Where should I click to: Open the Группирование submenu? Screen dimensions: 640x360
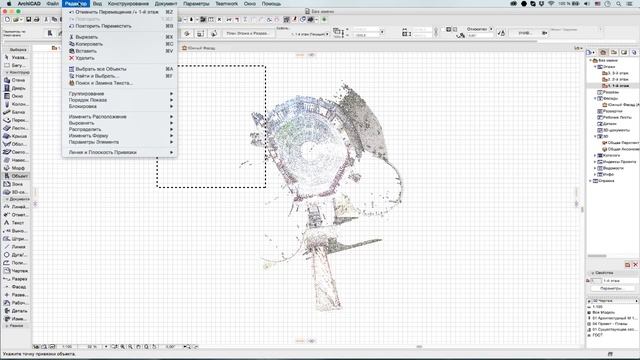pyautogui.click(x=120, y=93)
